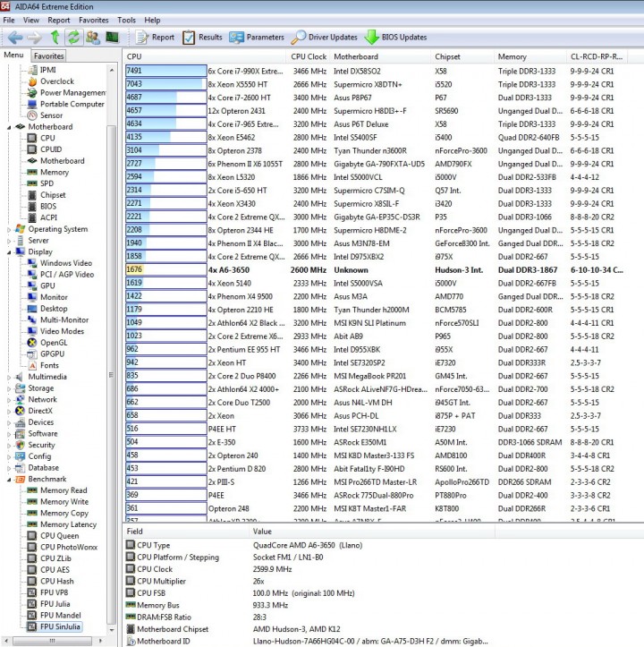
Task: Click the tree scroll-down arrow
Action: pos(112,630)
